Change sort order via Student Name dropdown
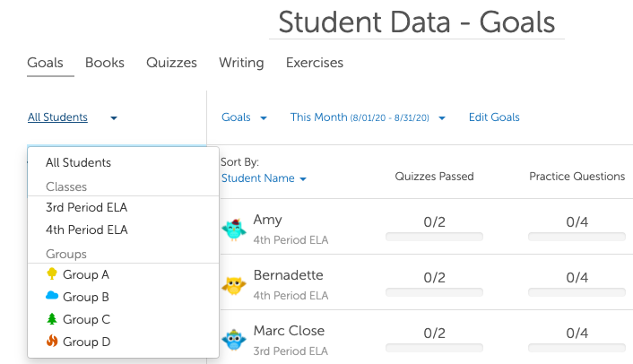 click(264, 178)
